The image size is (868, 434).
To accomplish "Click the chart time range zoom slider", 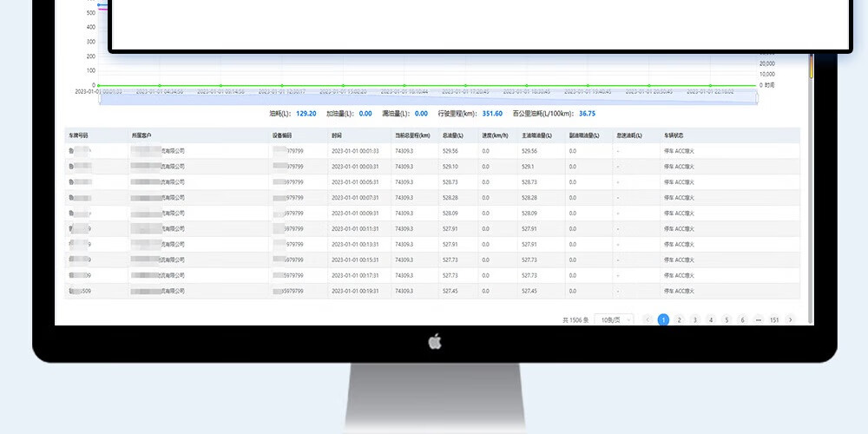I will [429, 99].
